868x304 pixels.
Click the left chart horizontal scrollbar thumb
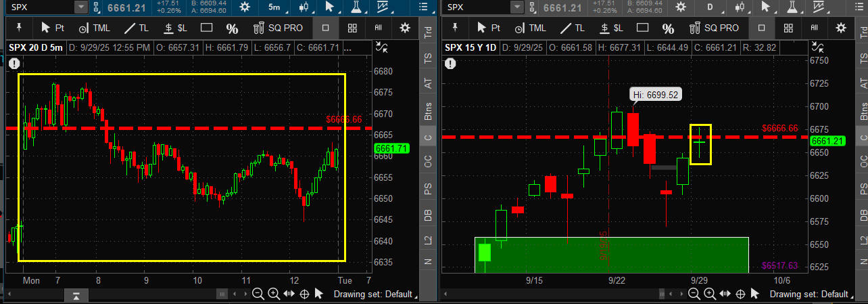pos(222,294)
